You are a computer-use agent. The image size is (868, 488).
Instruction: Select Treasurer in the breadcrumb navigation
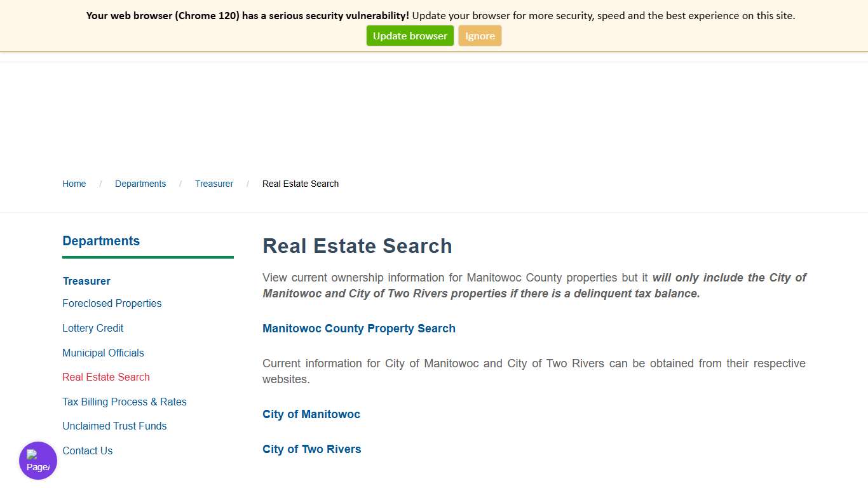pyautogui.click(x=214, y=184)
